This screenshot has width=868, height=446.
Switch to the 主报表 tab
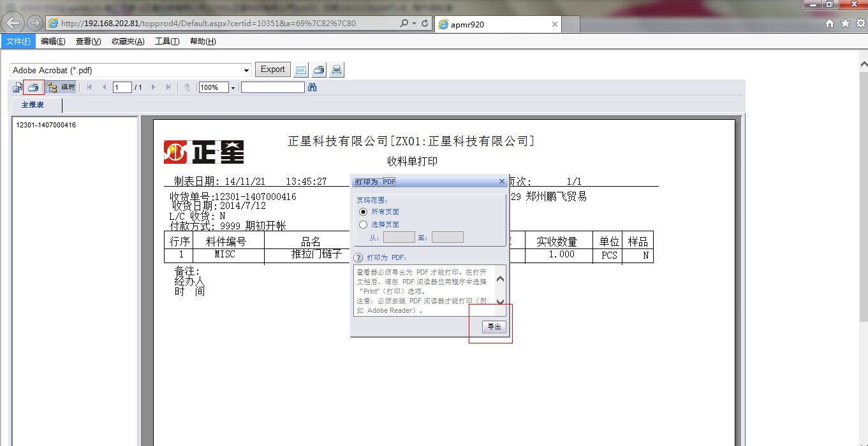point(33,105)
